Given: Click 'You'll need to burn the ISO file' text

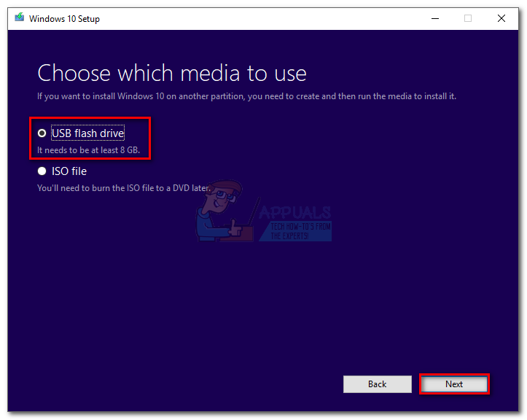Looking at the screenshot, I should click(x=124, y=188).
